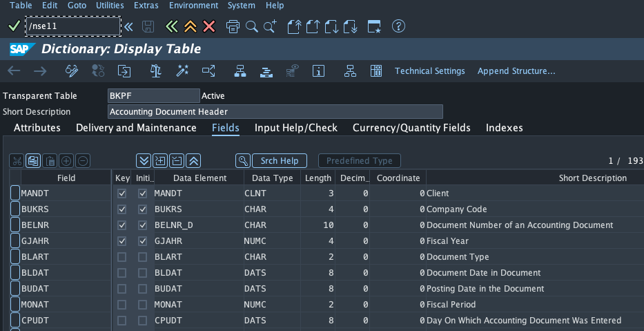
Task: Click the Insert Include plus-box icon
Action: [x=160, y=161]
